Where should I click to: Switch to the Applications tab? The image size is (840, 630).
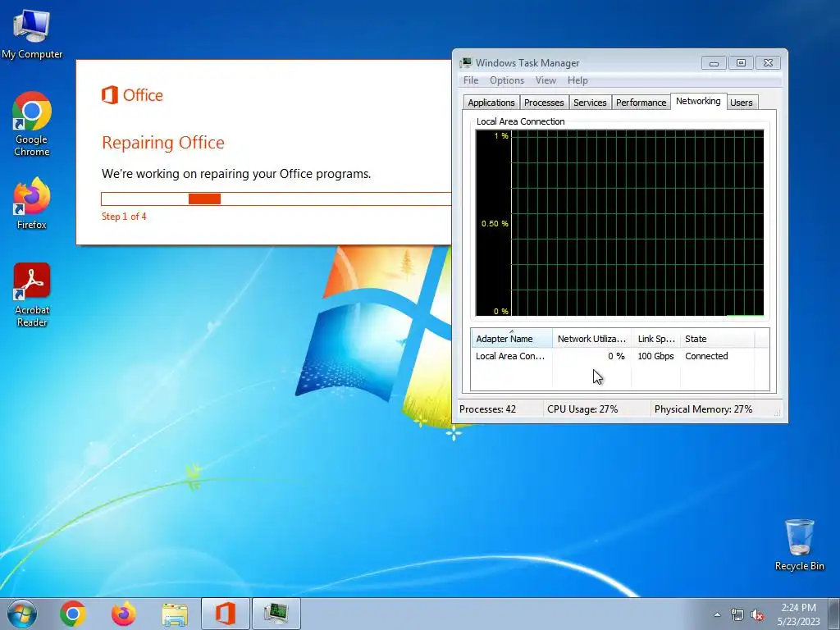491,103
